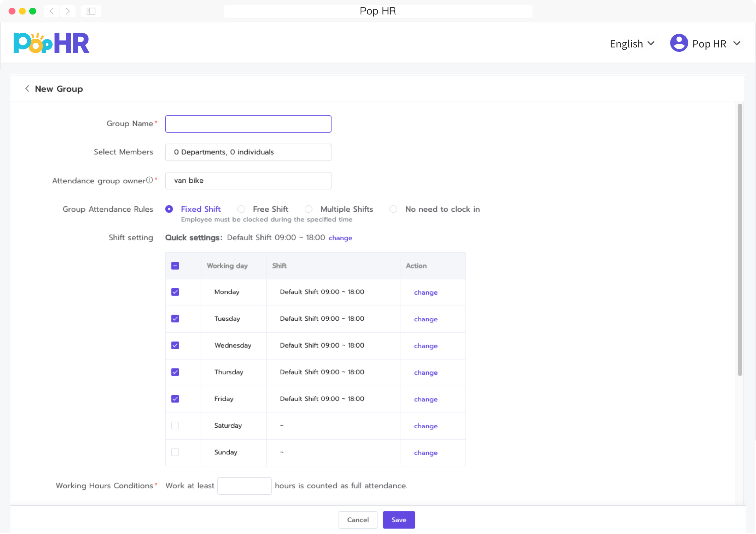This screenshot has height=534, width=756.
Task: Select the Multiple Shifts radio option
Action: coord(308,209)
